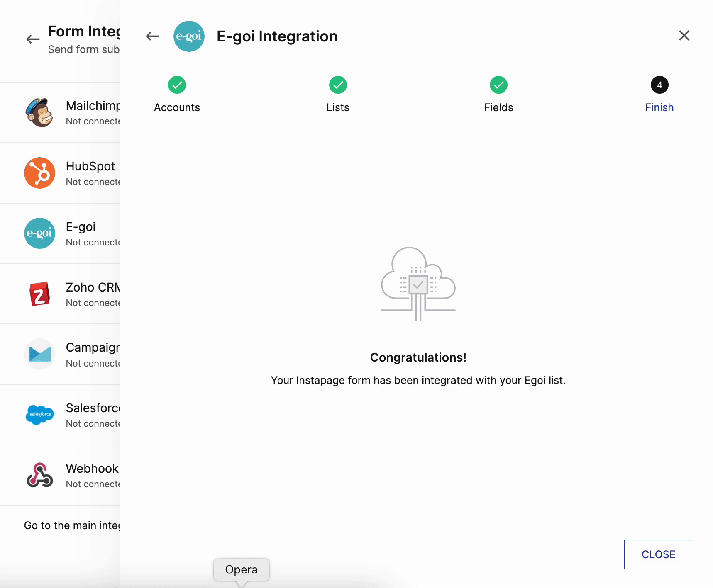Screen dimensions: 713x588
Task: Jump to the Fields step checkmark
Action: click(498, 85)
